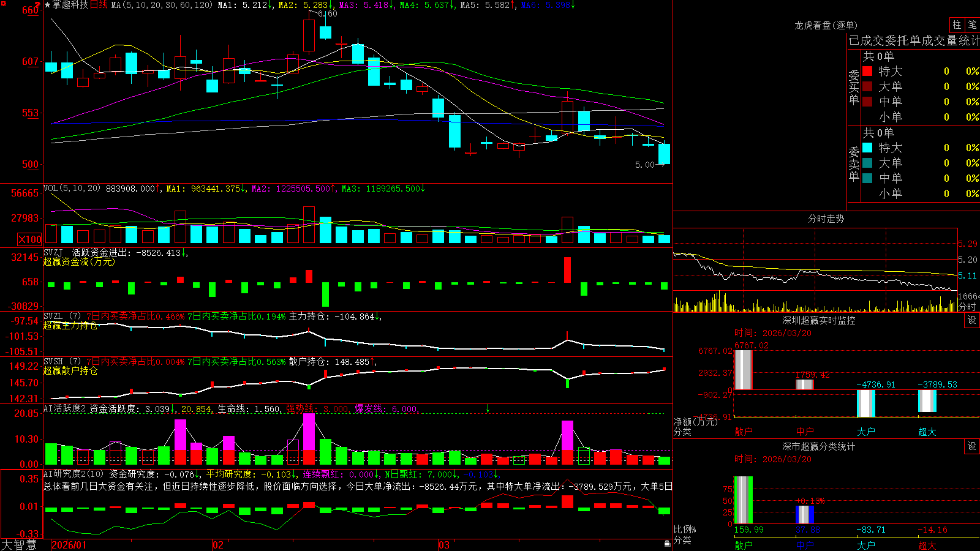The image size is (980, 551).
Task: Jump to the 03 month timeline marker
Action: tap(444, 545)
